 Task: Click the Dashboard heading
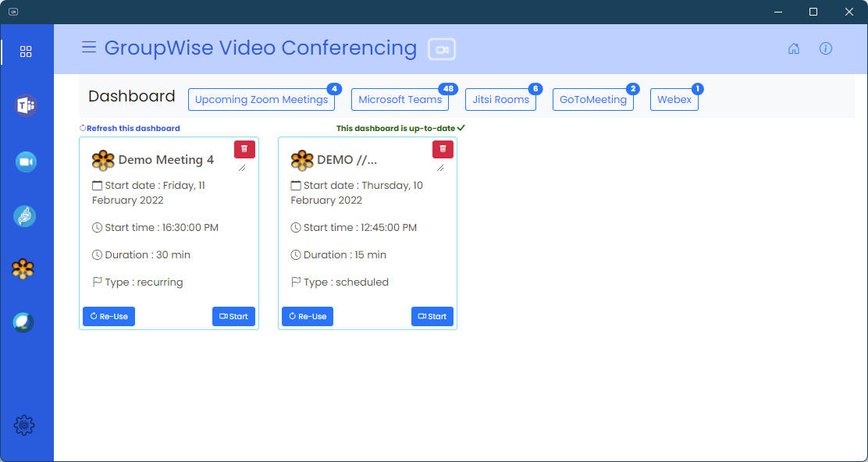[132, 96]
